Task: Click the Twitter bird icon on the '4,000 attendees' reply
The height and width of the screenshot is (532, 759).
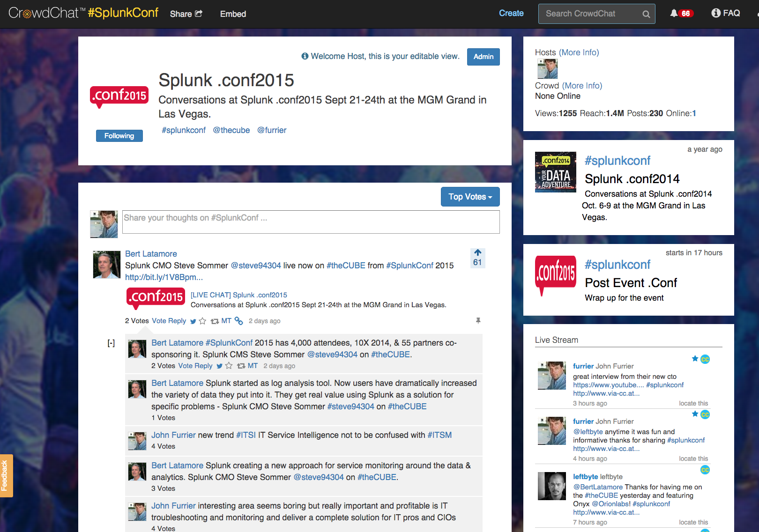Action: (x=219, y=366)
